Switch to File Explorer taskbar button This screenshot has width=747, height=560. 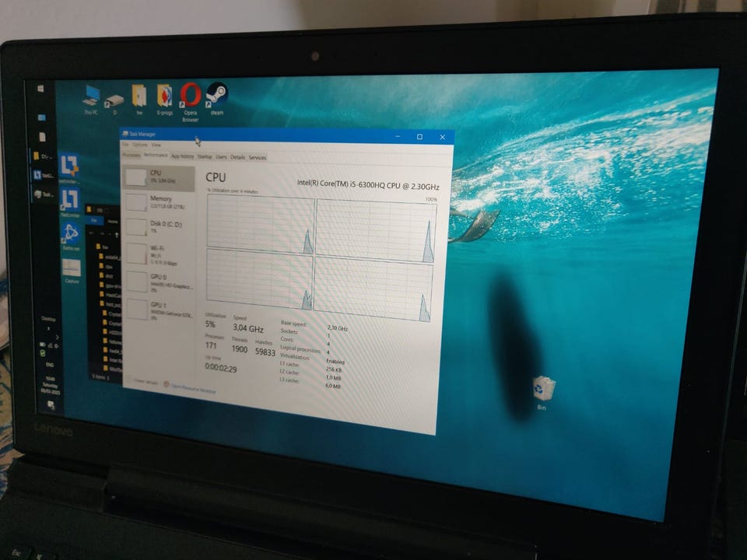(44, 156)
